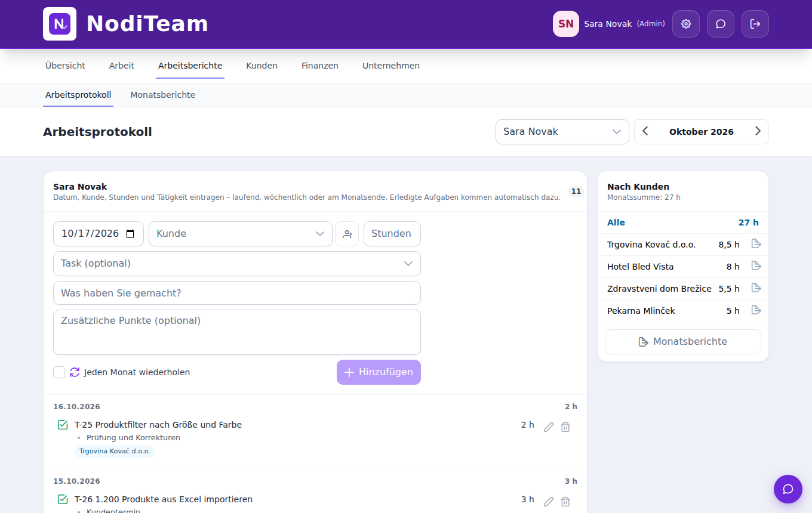Expand the Task (optional) dropdown

pyautogui.click(x=237, y=264)
